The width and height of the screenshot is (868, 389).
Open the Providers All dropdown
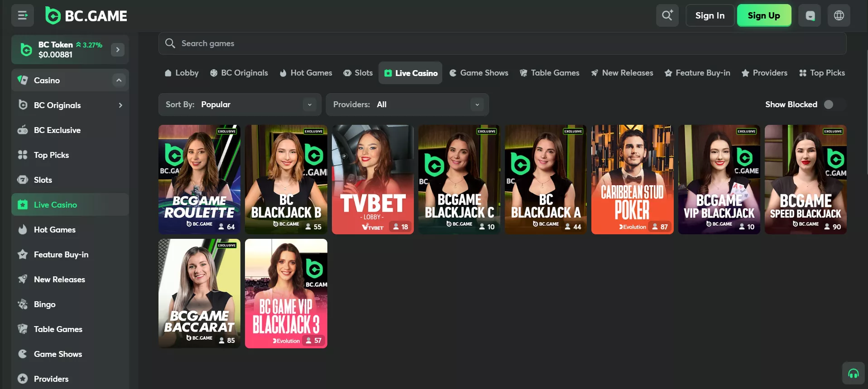[x=407, y=104]
